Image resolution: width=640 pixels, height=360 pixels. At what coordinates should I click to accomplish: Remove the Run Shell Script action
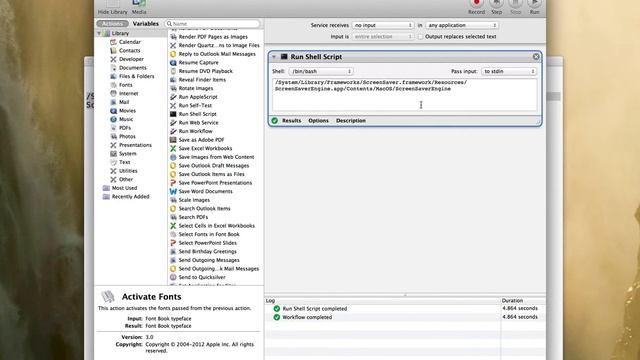pyautogui.click(x=536, y=57)
